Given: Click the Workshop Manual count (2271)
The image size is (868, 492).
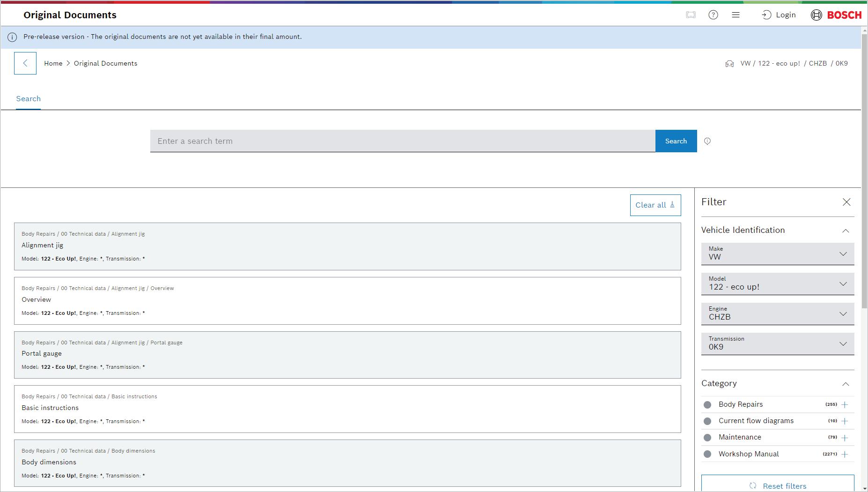Looking at the screenshot, I should click(830, 454).
